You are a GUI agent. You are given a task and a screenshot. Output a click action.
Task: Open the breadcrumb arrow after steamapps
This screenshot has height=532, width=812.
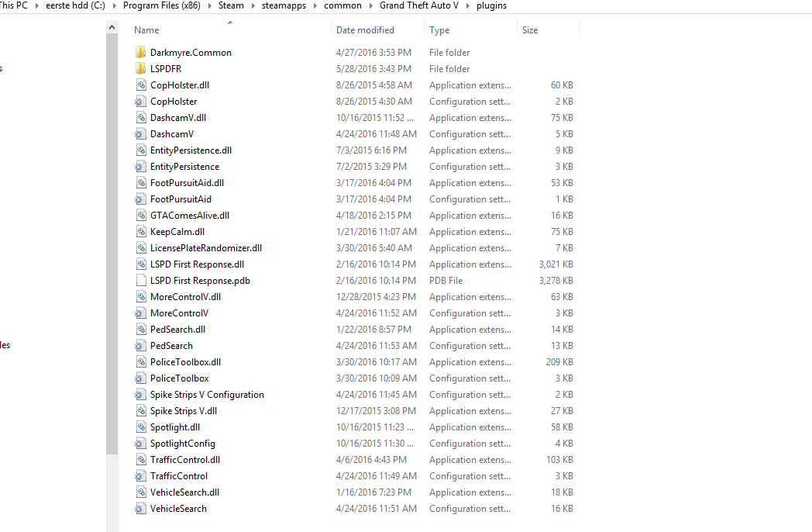[x=315, y=5]
